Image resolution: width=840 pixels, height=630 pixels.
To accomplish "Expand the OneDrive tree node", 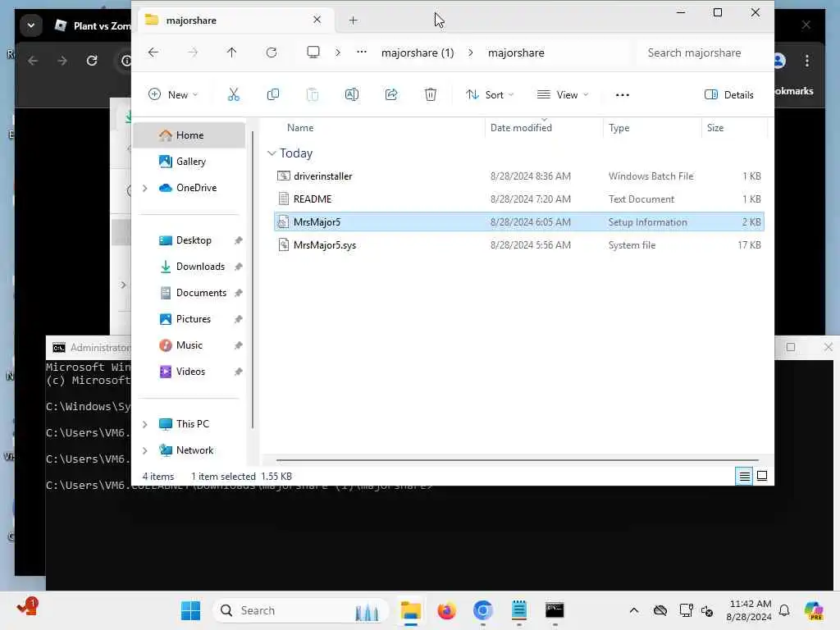I will [144, 188].
